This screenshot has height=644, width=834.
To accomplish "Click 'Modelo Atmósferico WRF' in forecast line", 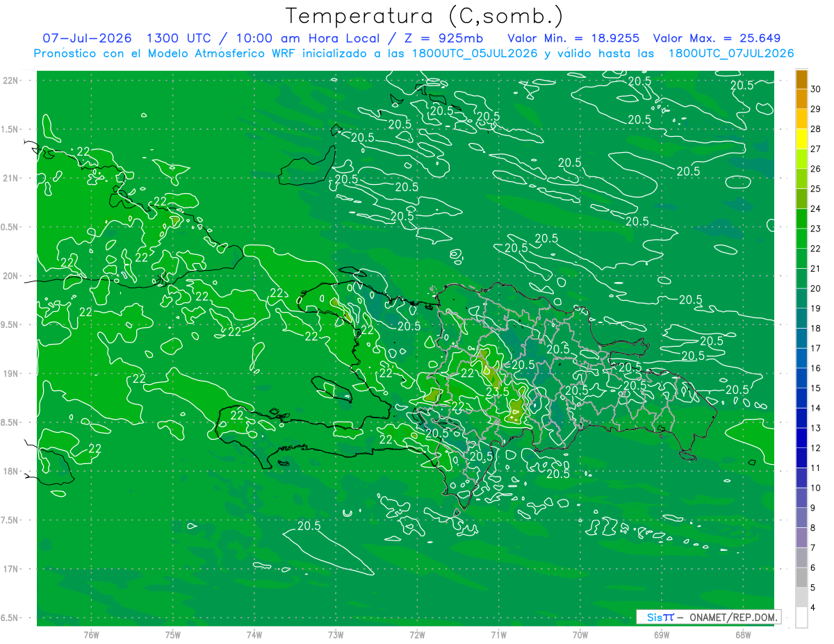I will pos(223,53).
